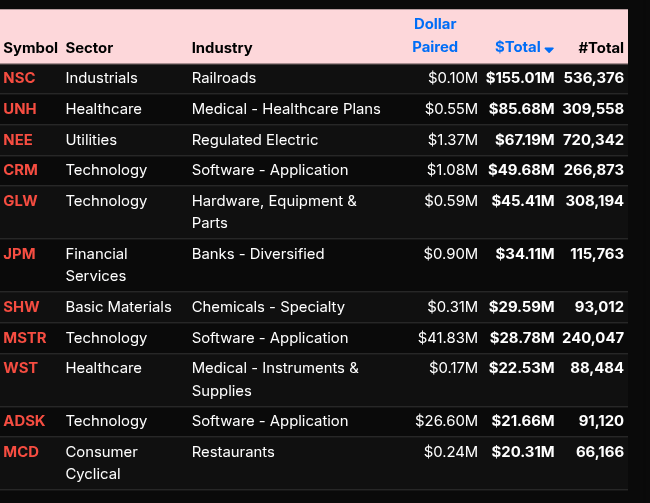Screen dimensions: 650x503
Task: Click the Industry column header
Action: pos(222,48)
